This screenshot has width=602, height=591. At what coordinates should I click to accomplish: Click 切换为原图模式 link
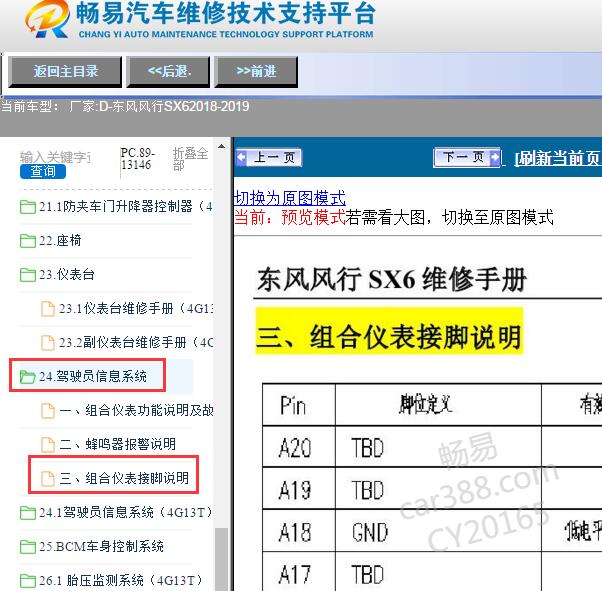tap(290, 199)
